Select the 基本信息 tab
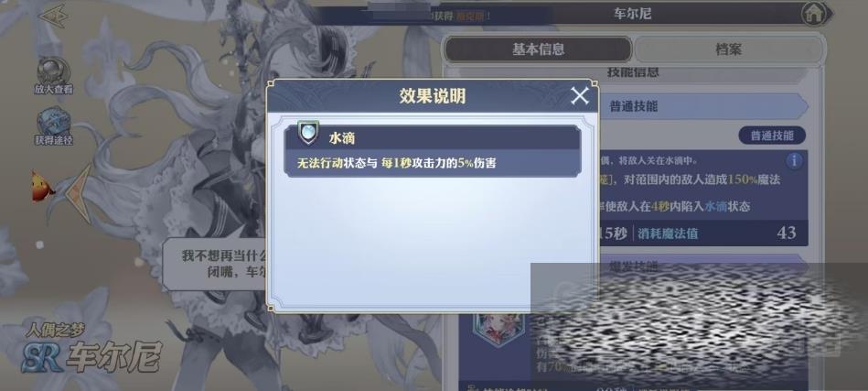868x391 pixels. click(x=538, y=49)
